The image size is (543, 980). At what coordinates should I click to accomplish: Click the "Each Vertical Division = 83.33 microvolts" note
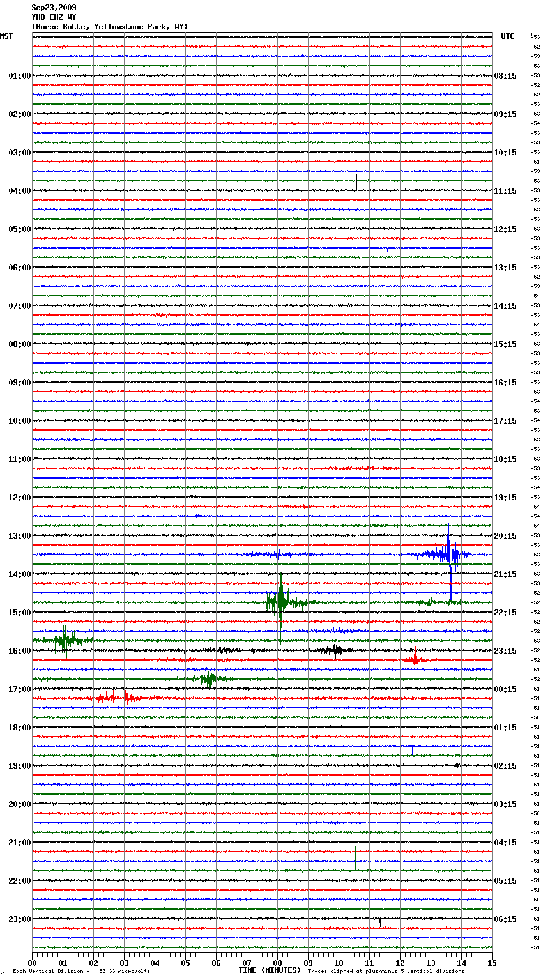coord(81,971)
